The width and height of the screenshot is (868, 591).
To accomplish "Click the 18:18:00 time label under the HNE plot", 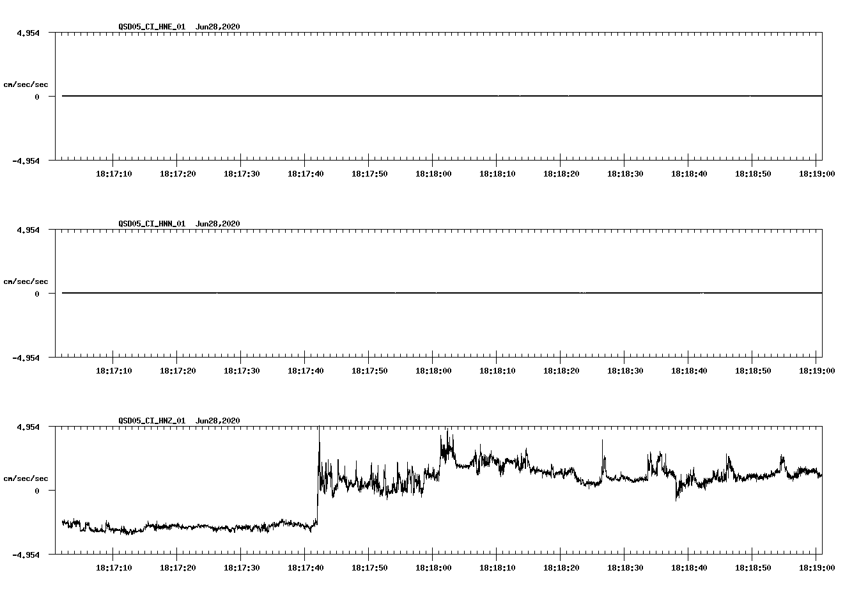I will click(433, 173).
